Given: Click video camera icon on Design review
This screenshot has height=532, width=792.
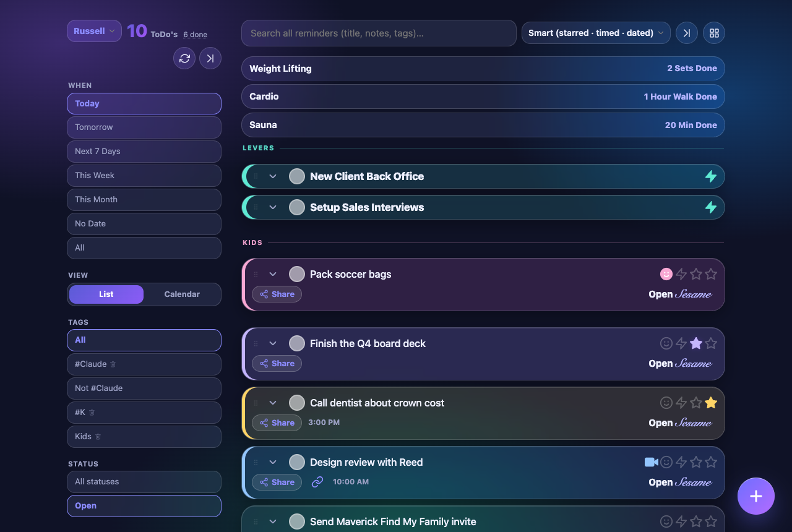Looking at the screenshot, I should 651,462.
